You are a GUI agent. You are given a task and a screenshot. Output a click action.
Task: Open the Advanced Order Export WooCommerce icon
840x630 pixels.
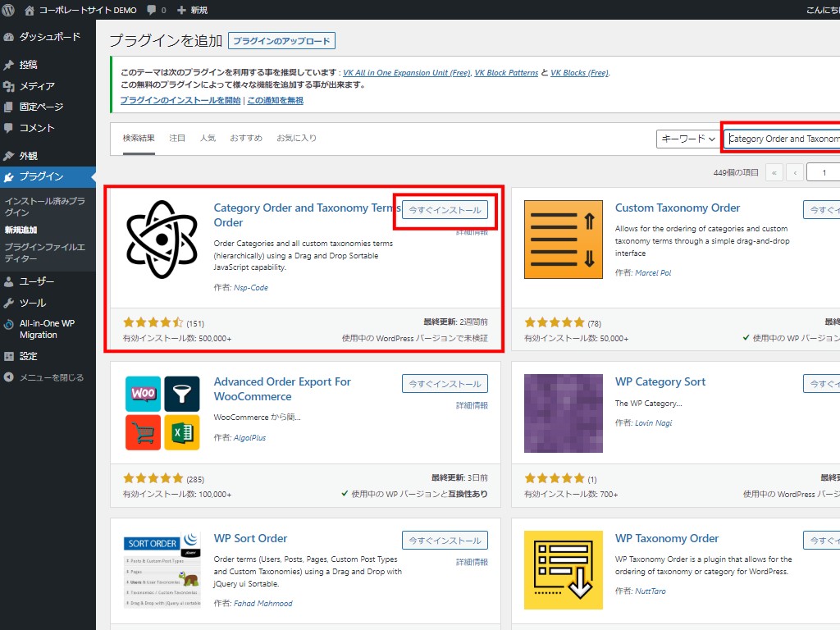(x=161, y=413)
